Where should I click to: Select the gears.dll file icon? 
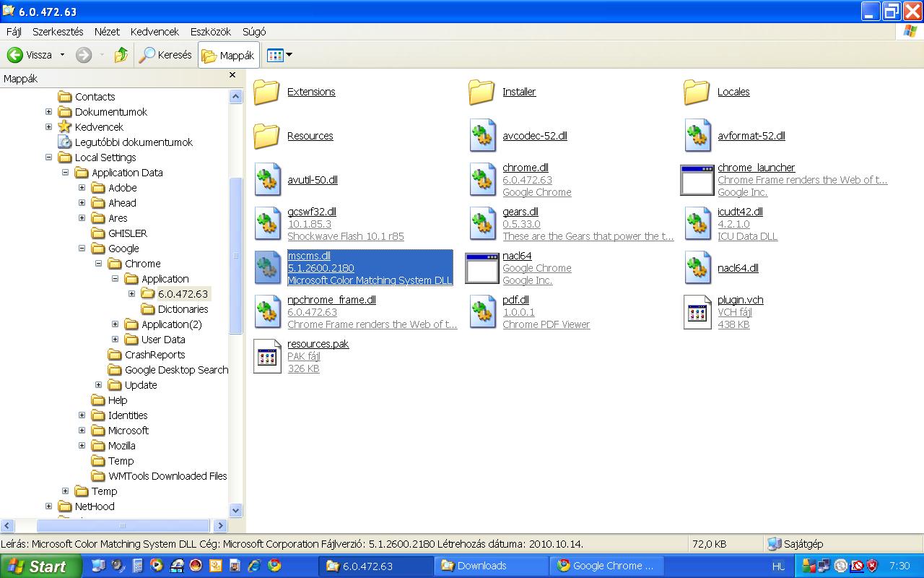(x=482, y=224)
